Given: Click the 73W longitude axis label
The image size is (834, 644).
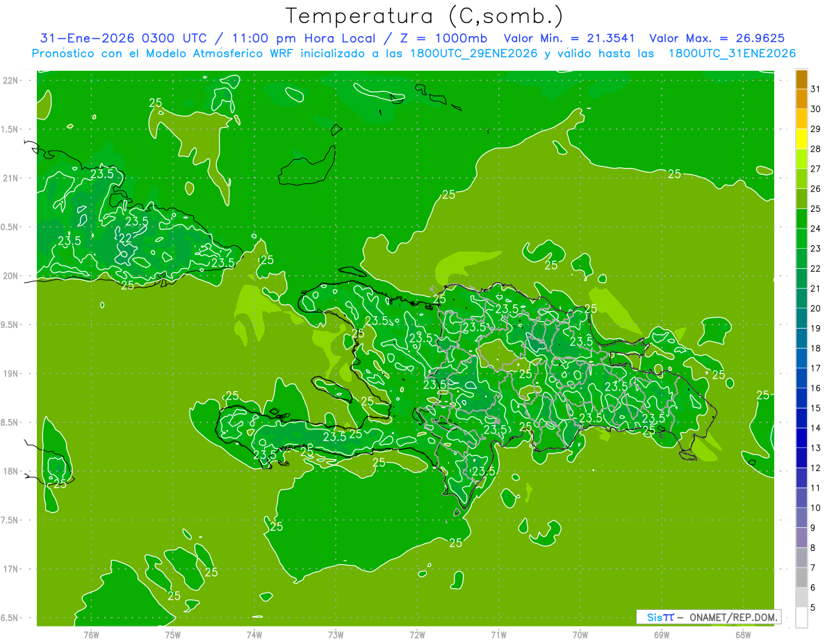Looking at the screenshot, I should point(336,634).
